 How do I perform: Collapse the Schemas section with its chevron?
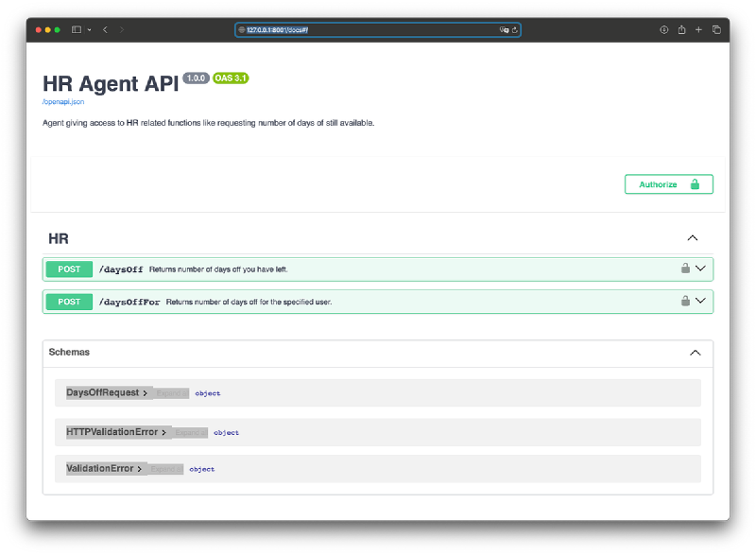click(x=696, y=353)
